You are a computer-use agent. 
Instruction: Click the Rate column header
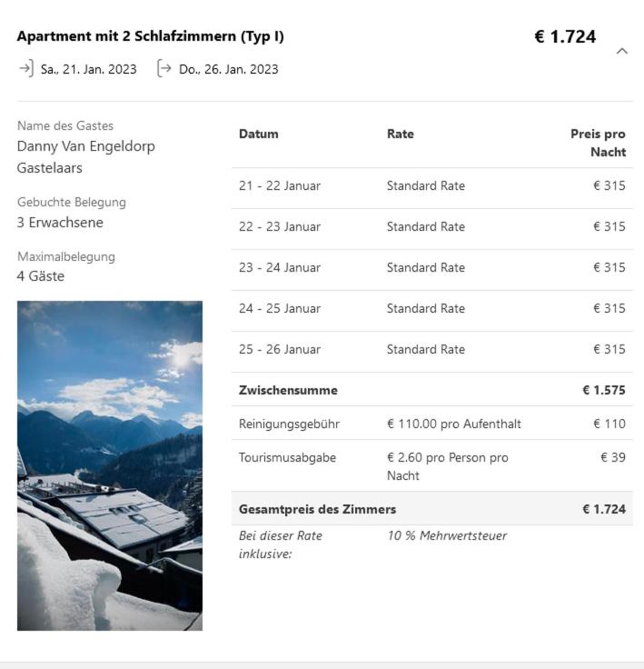point(401,135)
